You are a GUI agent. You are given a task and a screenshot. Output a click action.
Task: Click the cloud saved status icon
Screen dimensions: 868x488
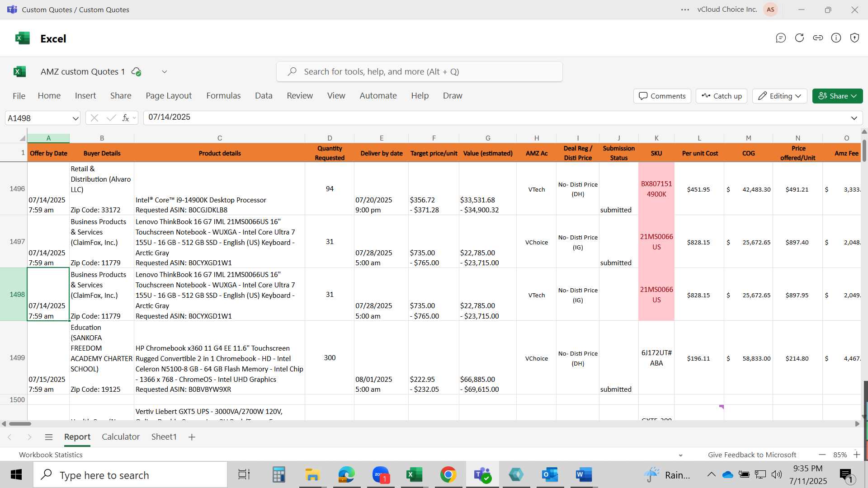point(136,71)
